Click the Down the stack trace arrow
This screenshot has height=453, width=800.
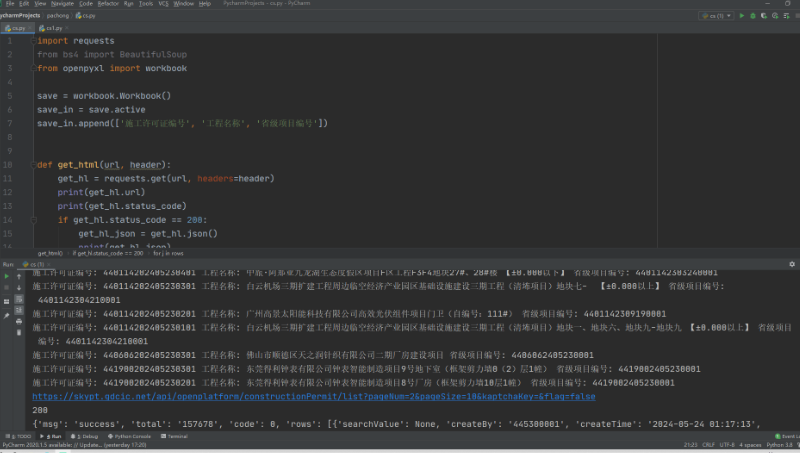point(19,288)
